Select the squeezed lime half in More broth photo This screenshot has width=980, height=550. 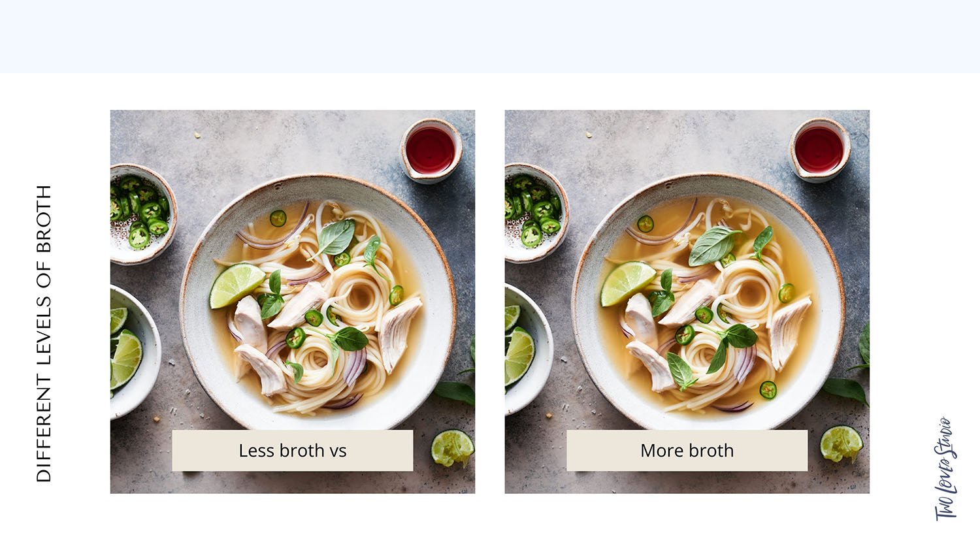click(x=841, y=444)
